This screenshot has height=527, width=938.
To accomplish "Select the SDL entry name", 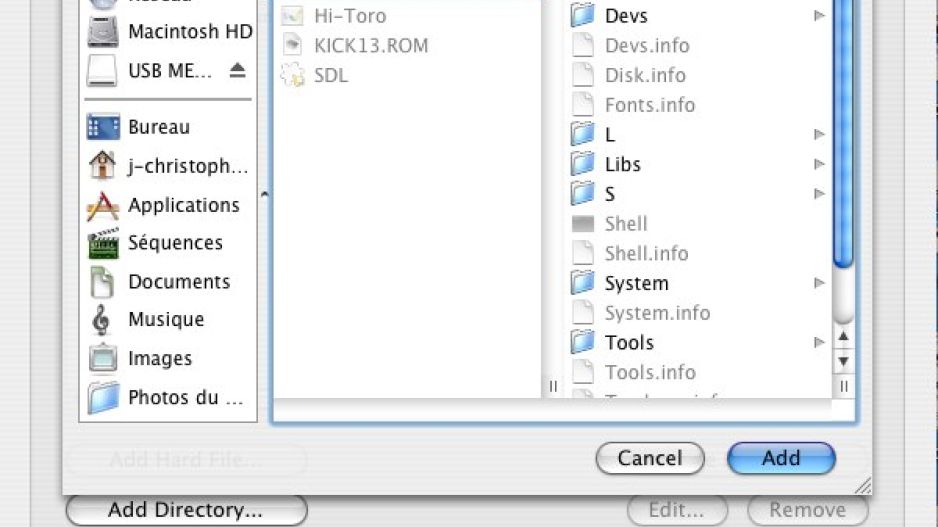I will (x=331, y=75).
